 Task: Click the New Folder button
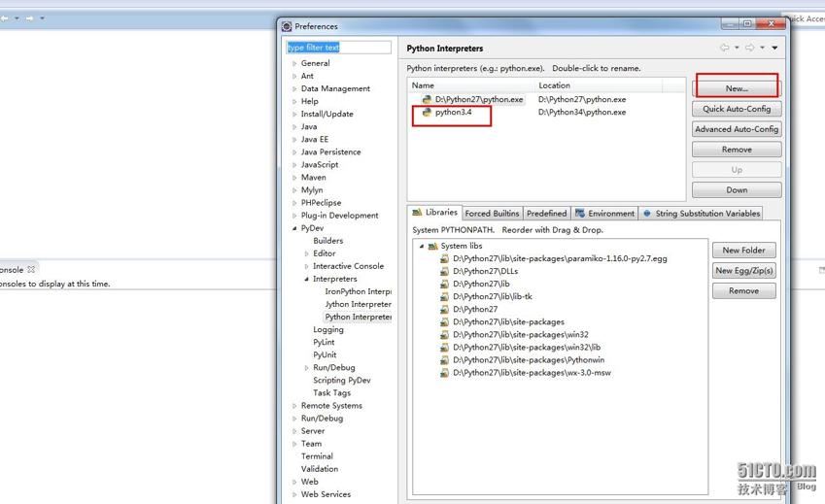(743, 250)
